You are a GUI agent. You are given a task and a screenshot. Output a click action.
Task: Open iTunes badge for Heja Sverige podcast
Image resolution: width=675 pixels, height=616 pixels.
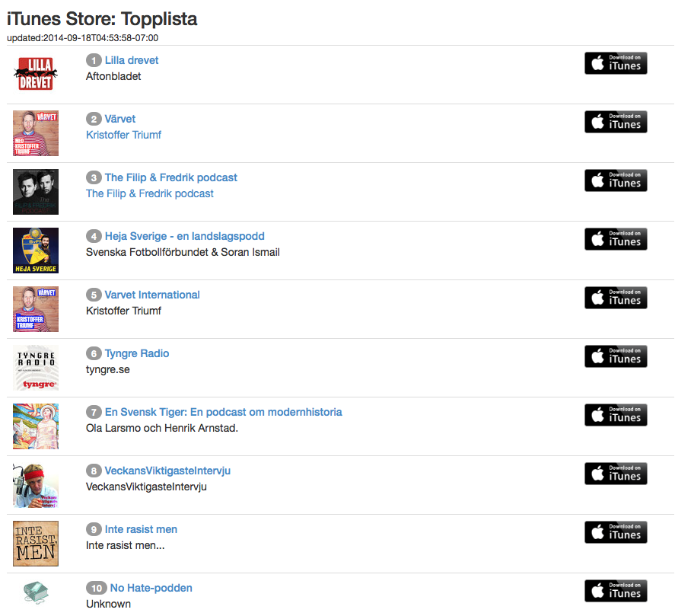pos(616,239)
